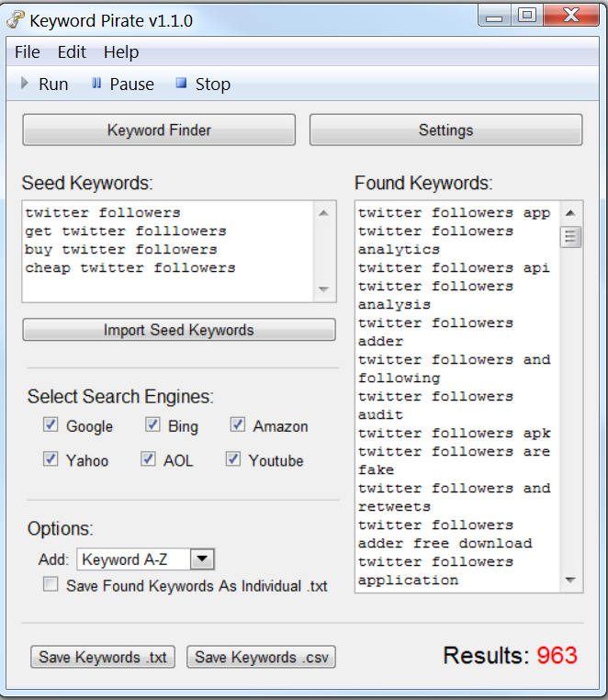Click Import Seed Keywords button
Screen dimensions: 608x700
coord(179,330)
